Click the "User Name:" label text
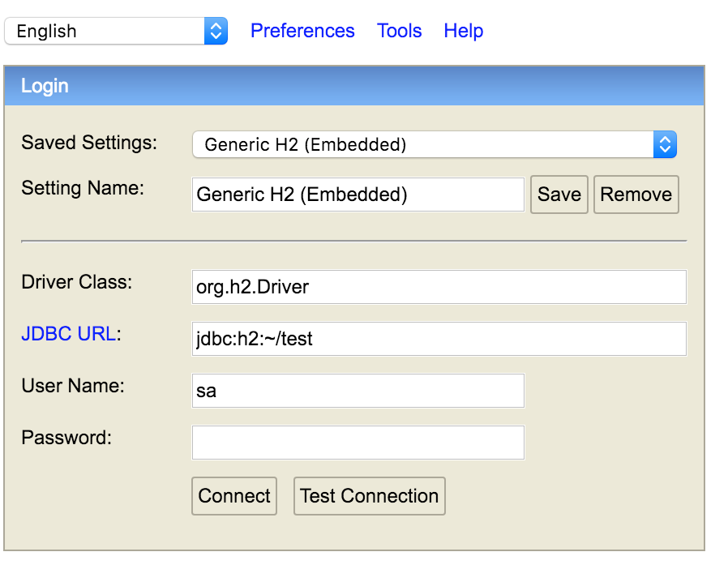Viewport: 728px width, 569px height. (73, 386)
